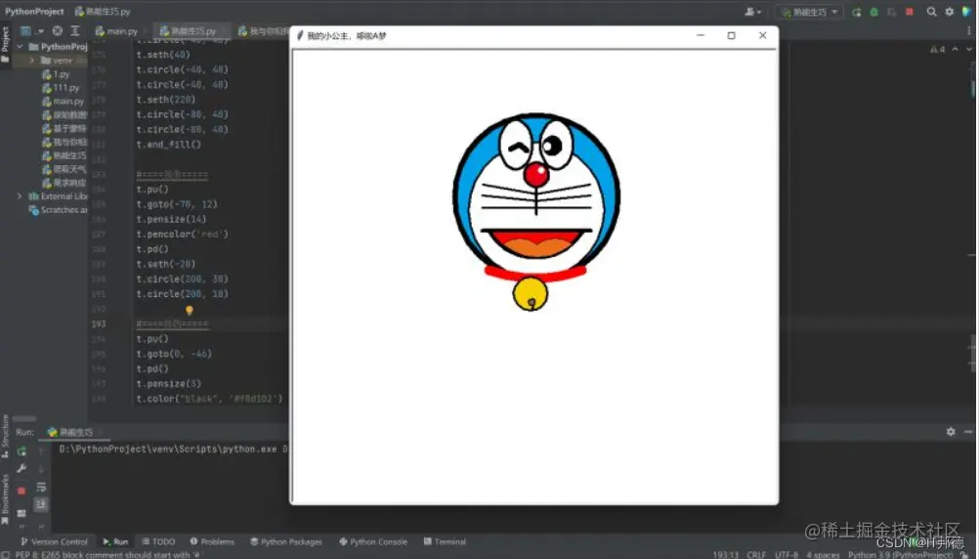The image size is (980, 559).
Task: Expand the venv folder
Action: pos(31,61)
